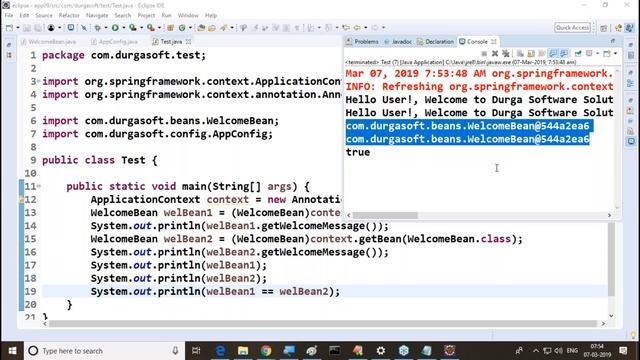The image size is (640, 360).
Task: Click the New Java Package icon
Action: (171, 28)
